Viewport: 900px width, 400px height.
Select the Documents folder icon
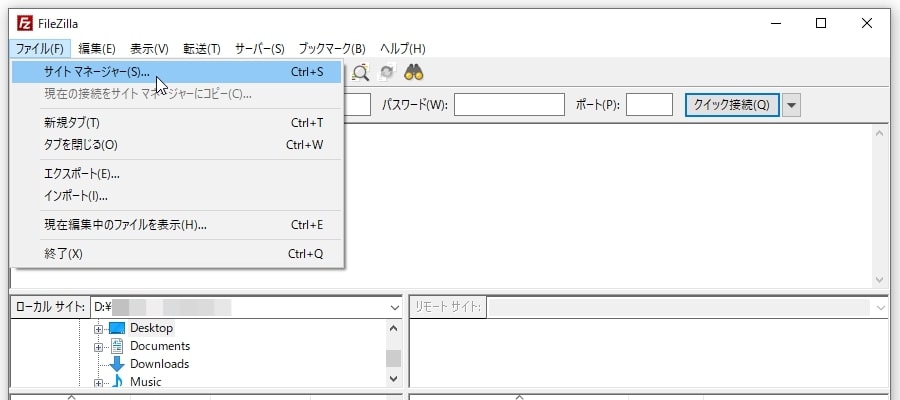tap(117, 346)
